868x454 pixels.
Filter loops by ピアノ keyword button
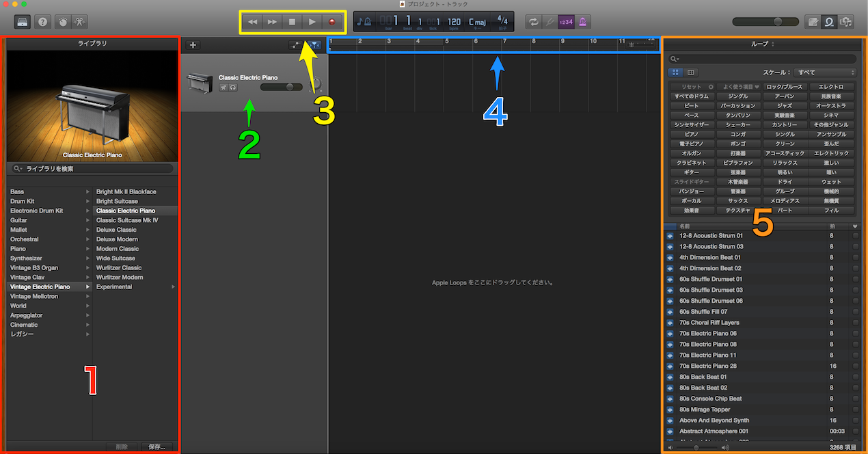(692, 135)
